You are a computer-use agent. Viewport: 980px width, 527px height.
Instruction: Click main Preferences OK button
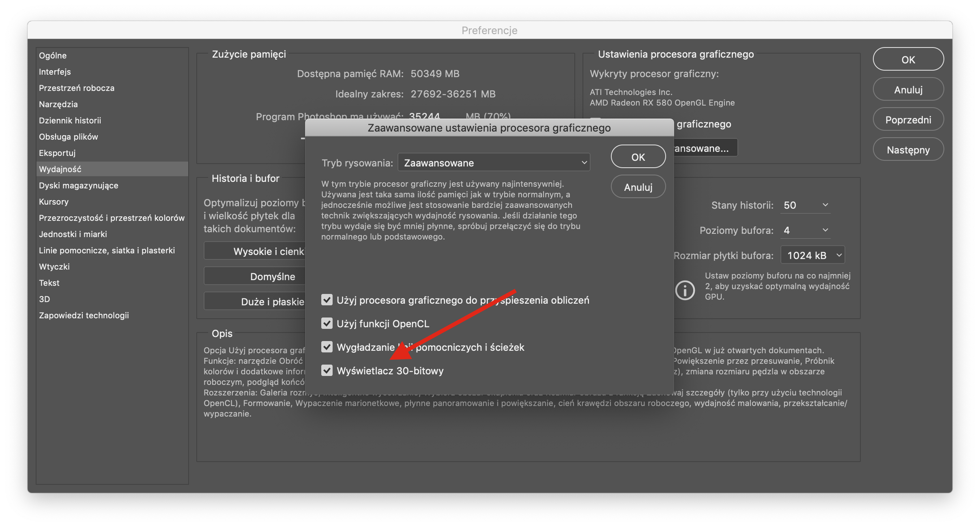pos(908,60)
